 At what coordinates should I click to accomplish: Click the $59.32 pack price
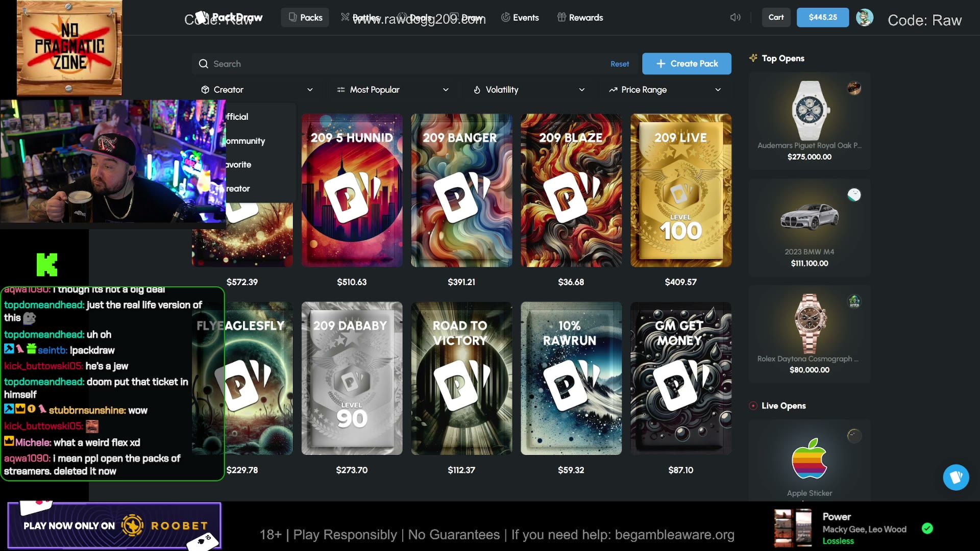pos(571,470)
